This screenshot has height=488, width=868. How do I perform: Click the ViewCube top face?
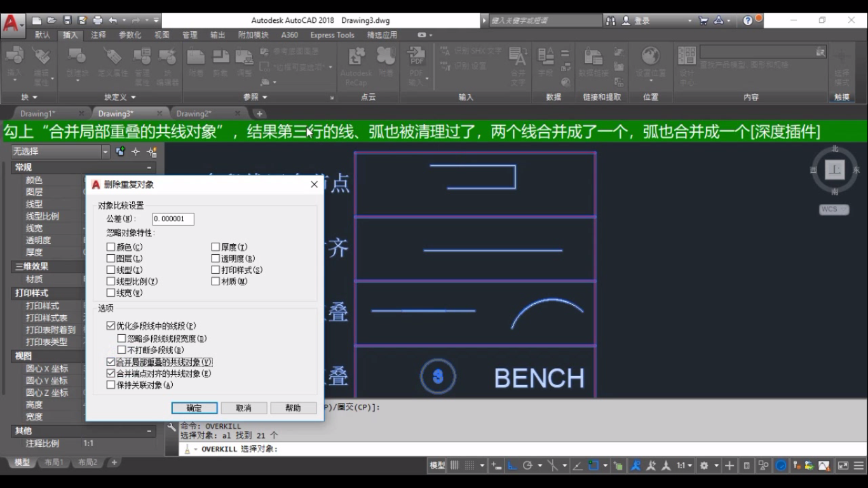(834, 170)
